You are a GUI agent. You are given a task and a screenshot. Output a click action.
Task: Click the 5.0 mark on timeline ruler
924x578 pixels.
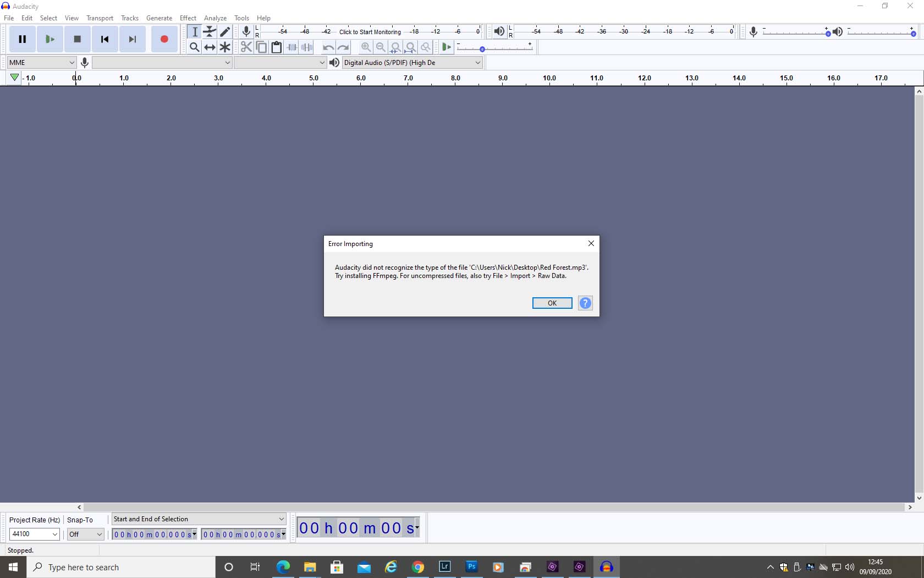[313, 78]
